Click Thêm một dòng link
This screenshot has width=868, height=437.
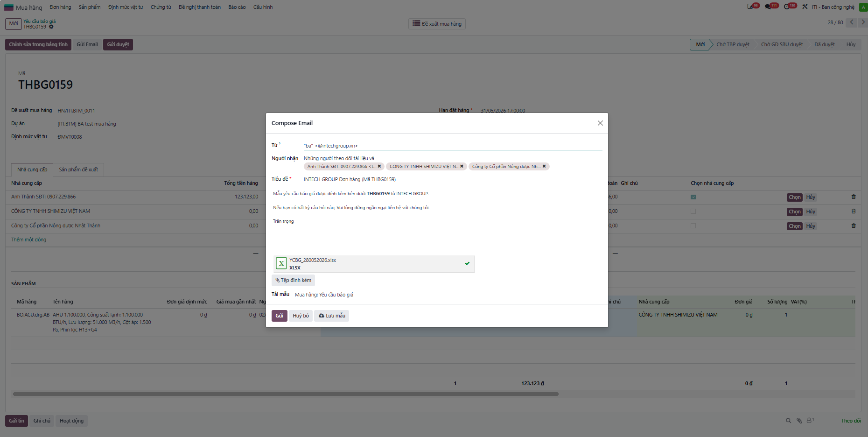click(28, 240)
